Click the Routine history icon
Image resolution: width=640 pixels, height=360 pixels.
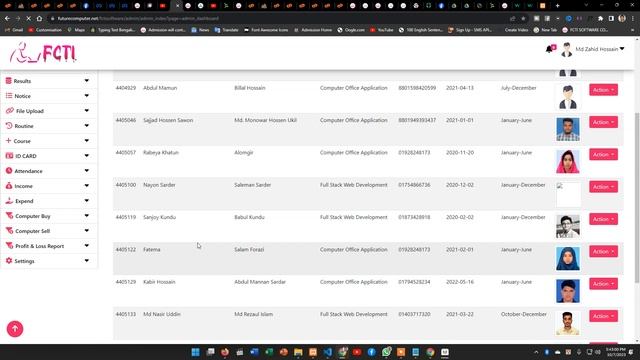coord(9,126)
